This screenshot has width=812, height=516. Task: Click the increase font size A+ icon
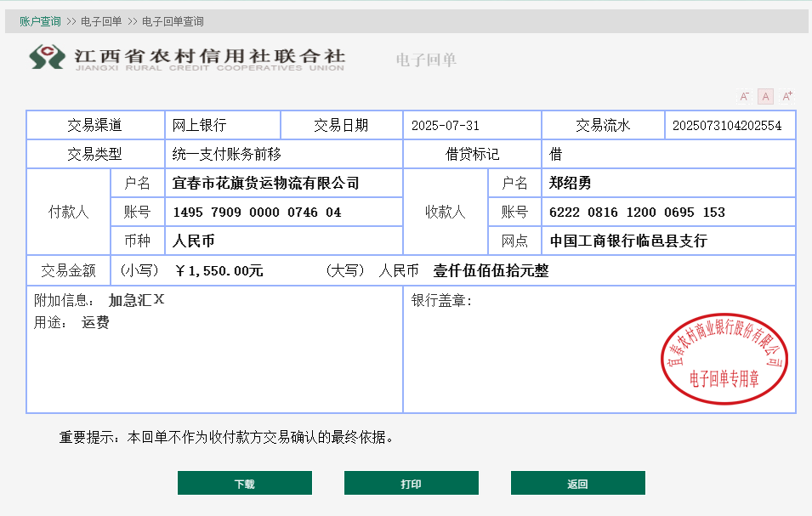coord(787,96)
